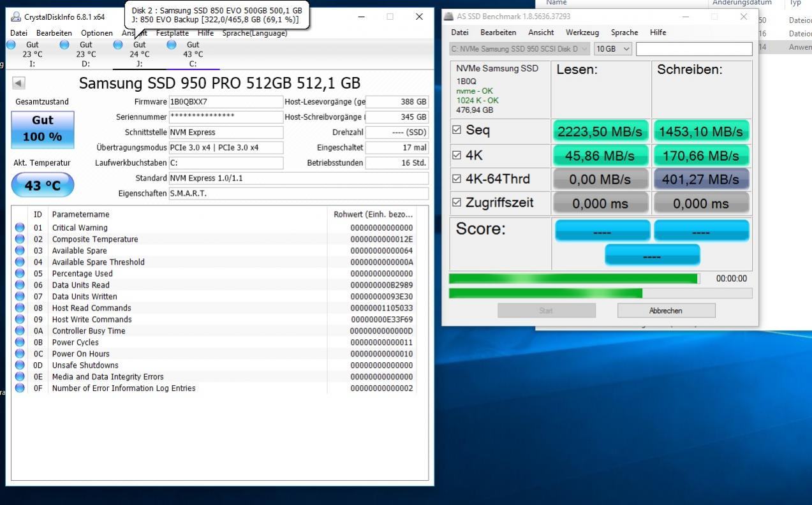Open Bearbeiten menu in CrystalDiskInfo
The image size is (812, 505).
(54, 33)
